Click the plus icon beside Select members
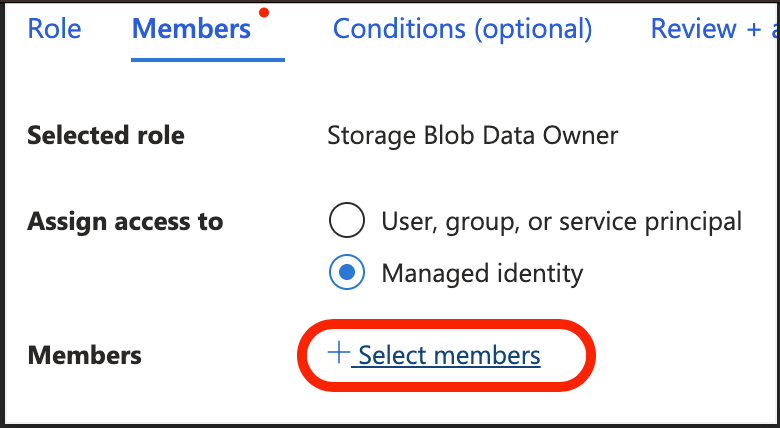 click(x=339, y=353)
